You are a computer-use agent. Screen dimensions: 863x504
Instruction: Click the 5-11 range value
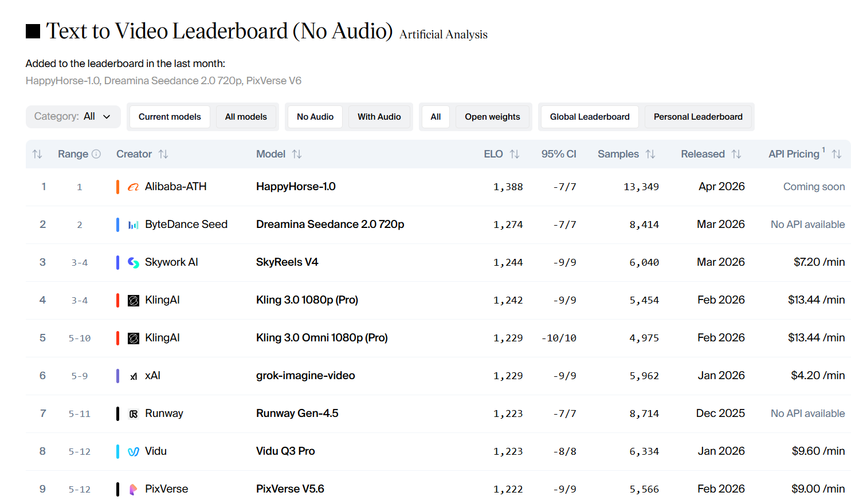coord(80,414)
